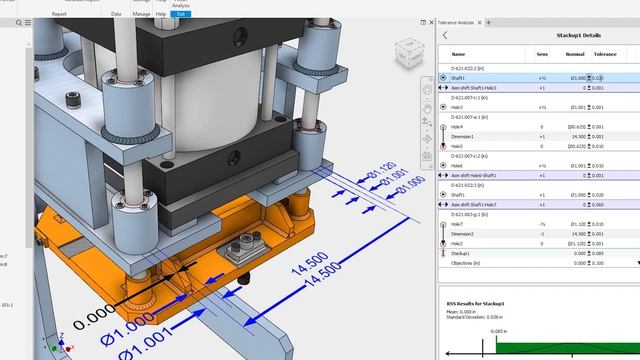640x360 pixels.
Task: Close the viewport with the X icon
Action: [x=431, y=22]
